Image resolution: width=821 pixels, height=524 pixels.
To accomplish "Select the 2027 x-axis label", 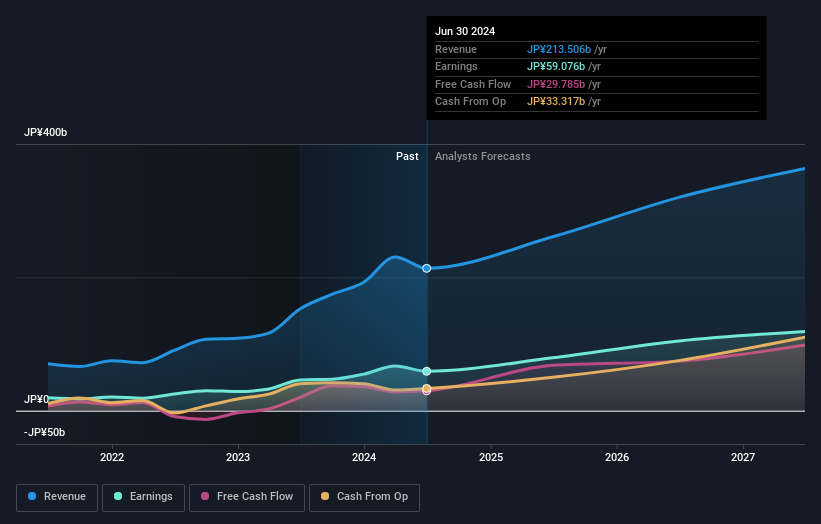I will click(x=742, y=457).
